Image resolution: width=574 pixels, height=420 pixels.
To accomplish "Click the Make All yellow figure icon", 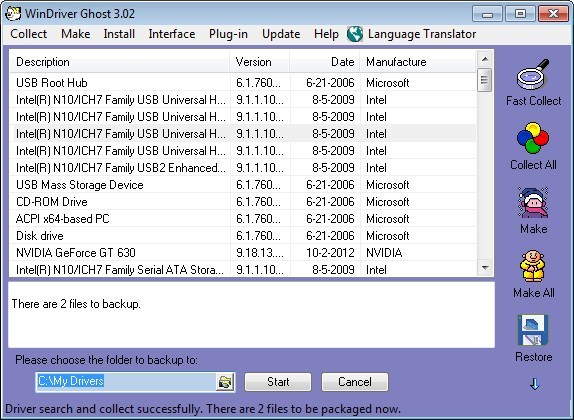I will 533,266.
